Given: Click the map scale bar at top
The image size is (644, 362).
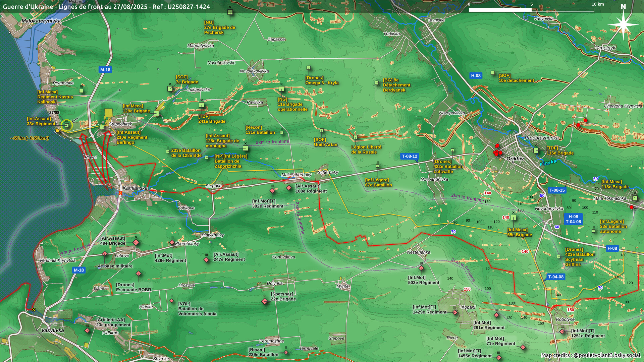Looking at the screenshot, I should (531, 10).
